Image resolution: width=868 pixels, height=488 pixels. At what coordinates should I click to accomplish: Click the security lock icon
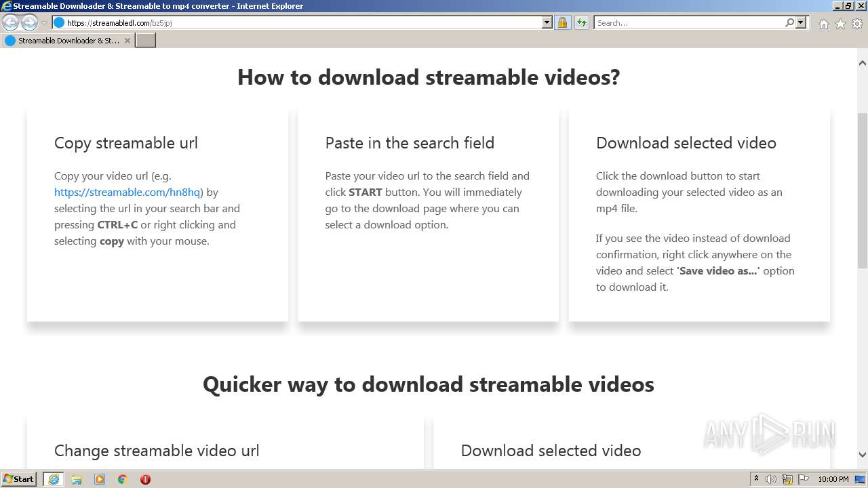[562, 22]
